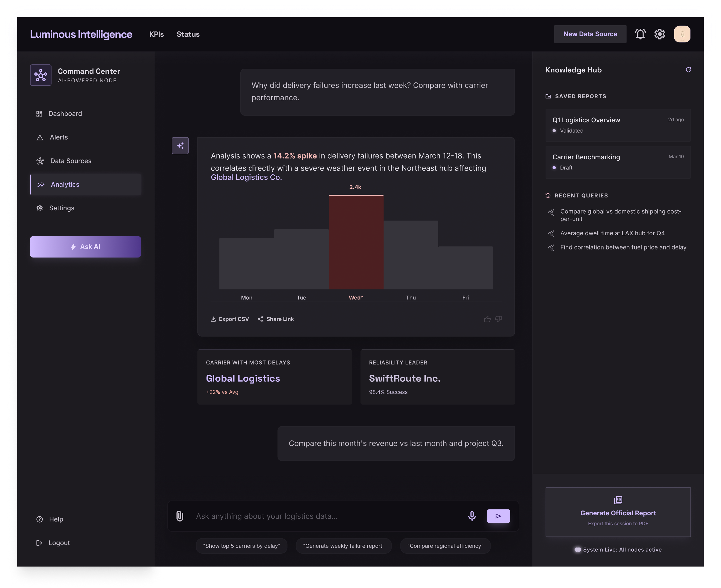This screenshot has width=721, height=588.
Task: Focus the logistics data question input
Action: point(325,516)
